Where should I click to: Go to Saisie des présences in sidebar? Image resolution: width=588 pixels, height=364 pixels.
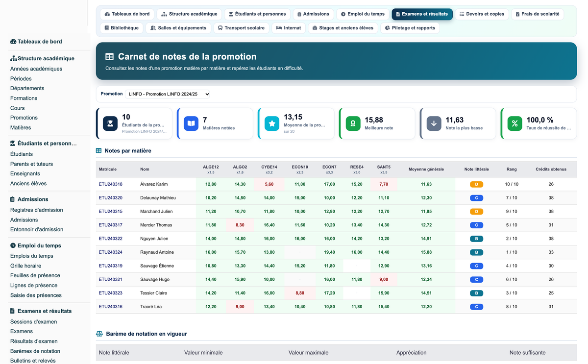click(36, 295)
